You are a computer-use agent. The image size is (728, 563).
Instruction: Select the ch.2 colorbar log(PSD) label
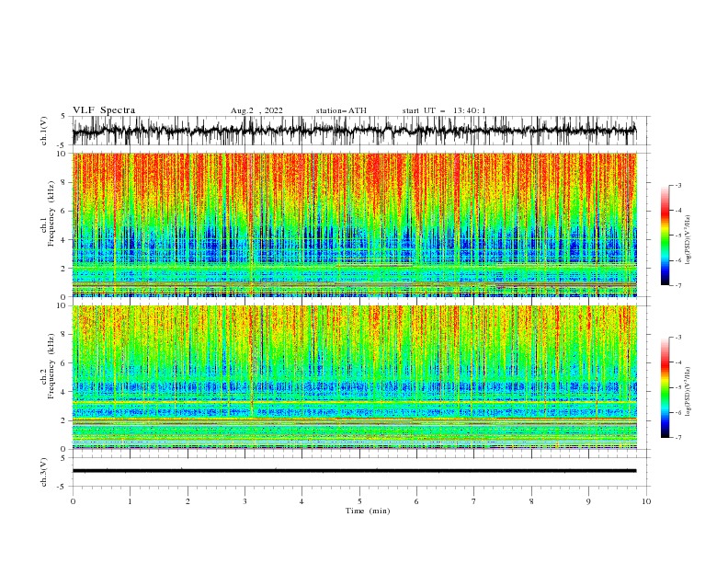[688, 391]
